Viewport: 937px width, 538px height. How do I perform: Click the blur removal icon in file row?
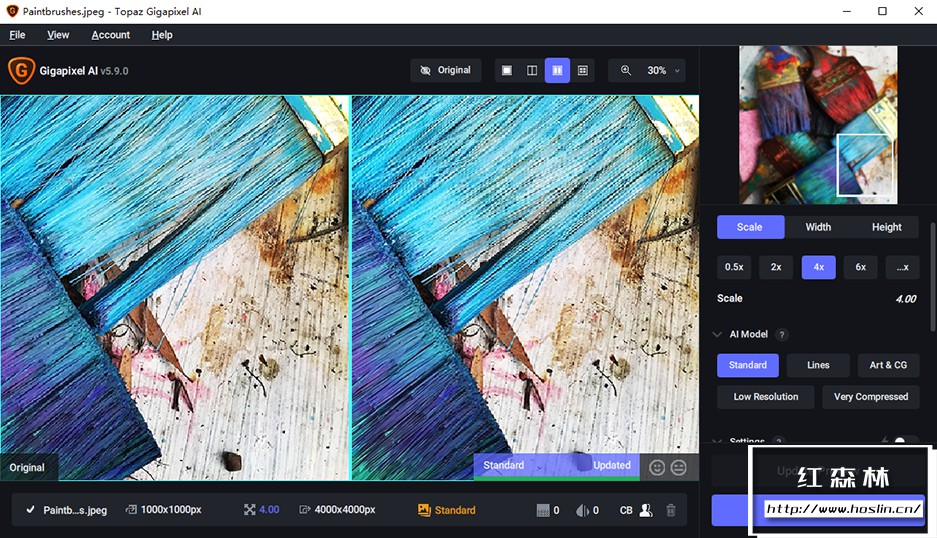tap(582, 511)
